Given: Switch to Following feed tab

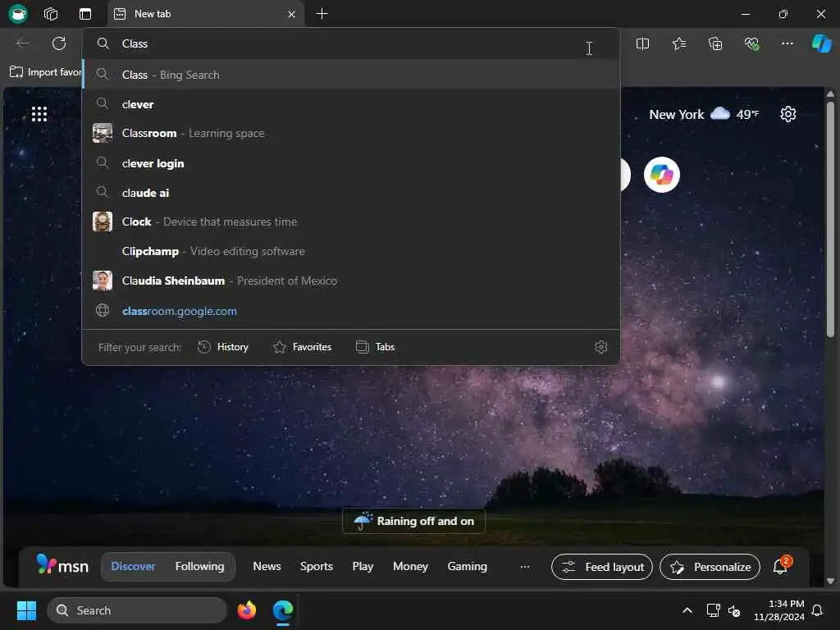Looking at the screenshot, I should coord(200,566).
